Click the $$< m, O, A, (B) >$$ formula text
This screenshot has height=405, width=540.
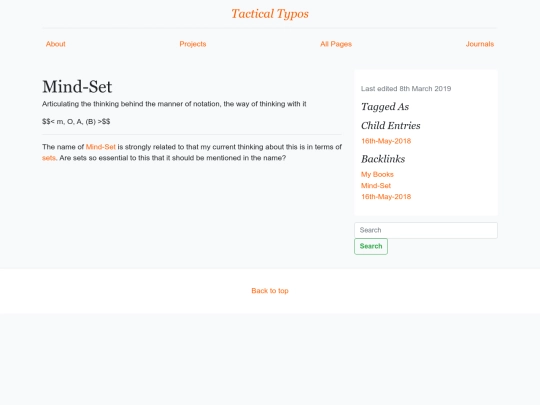coord(76,122)
